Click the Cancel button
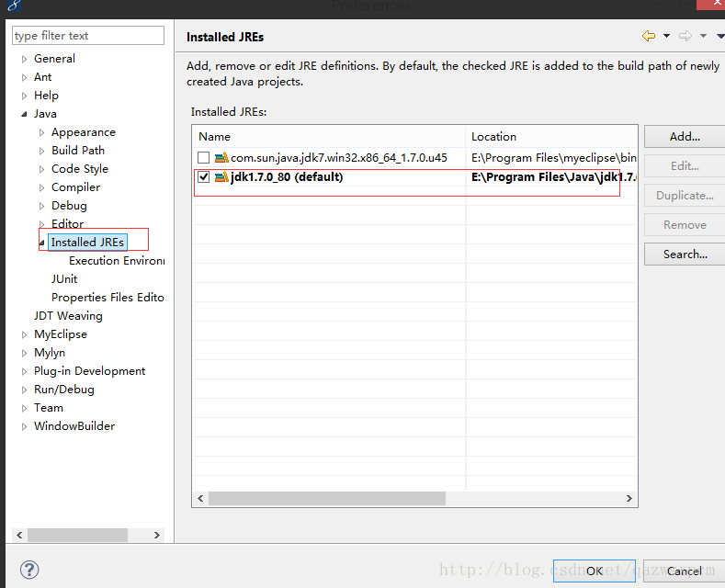 [x=684, y=571]
